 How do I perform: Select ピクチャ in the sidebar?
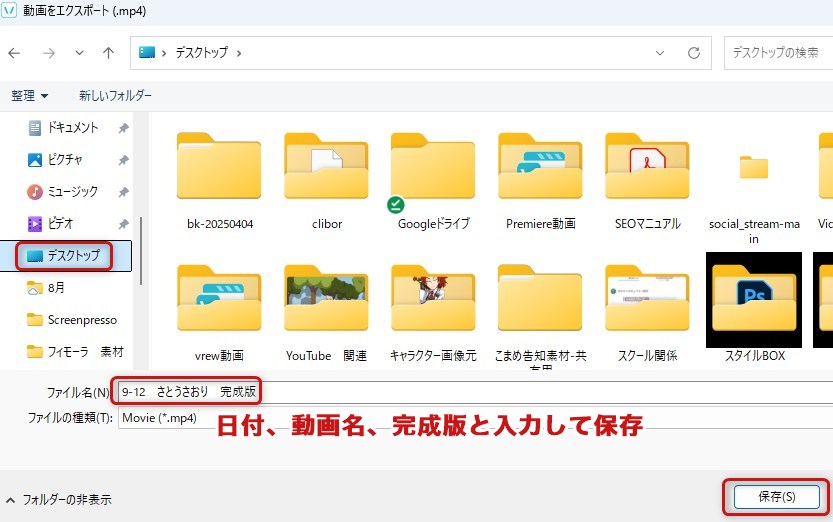click(x=65, y=160)
